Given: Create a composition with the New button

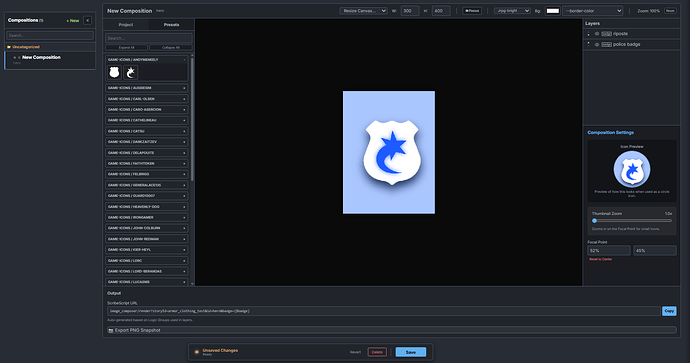Looking at the screenshot, I should 73,20.
